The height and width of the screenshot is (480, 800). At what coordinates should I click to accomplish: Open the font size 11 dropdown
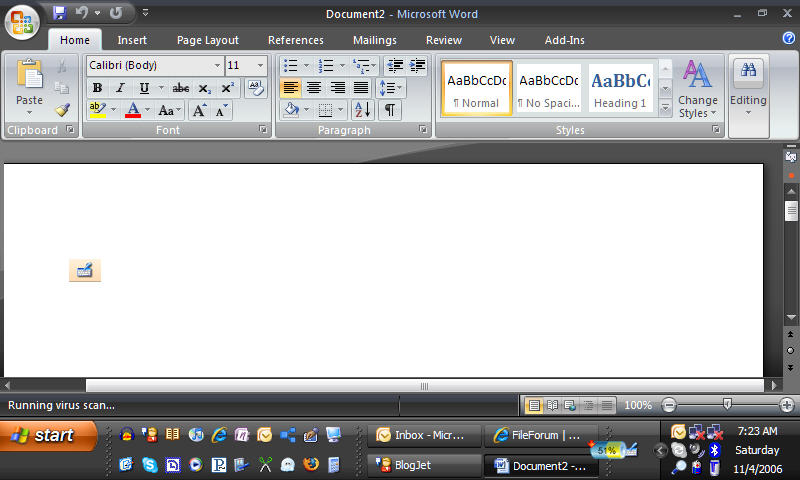click(260, 65)
